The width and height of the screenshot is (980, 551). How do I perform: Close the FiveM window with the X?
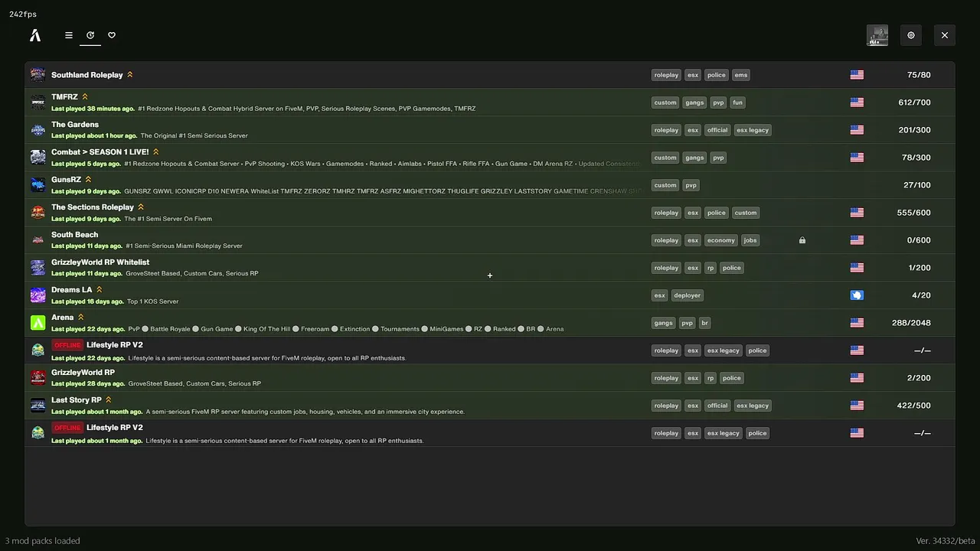[945, 35]
